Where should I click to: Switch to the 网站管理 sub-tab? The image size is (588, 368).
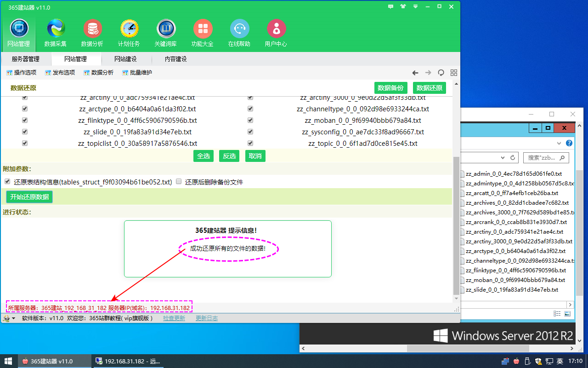click(x=76, y=59)
